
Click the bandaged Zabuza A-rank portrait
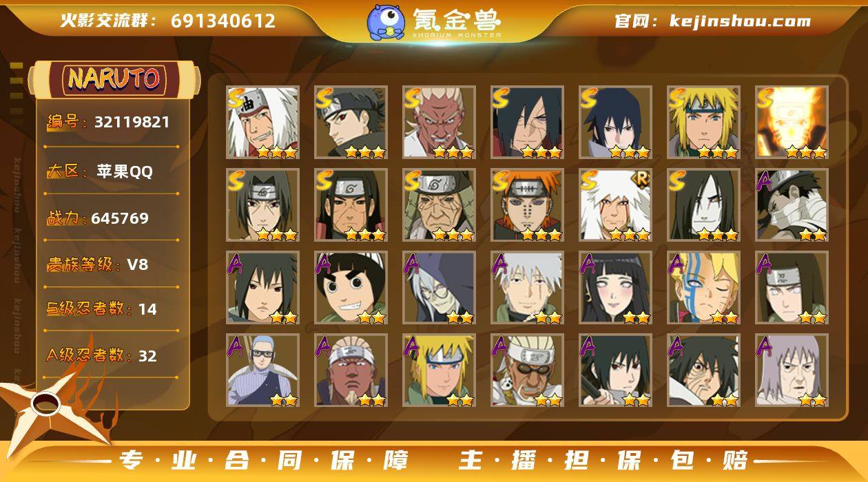coord(792,205)
